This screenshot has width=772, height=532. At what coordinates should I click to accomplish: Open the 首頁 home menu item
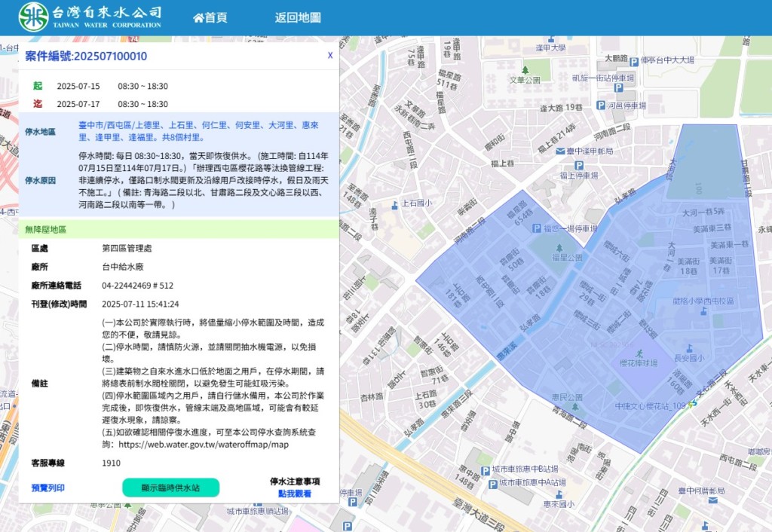pyautogui.click(x=210, y=17)
